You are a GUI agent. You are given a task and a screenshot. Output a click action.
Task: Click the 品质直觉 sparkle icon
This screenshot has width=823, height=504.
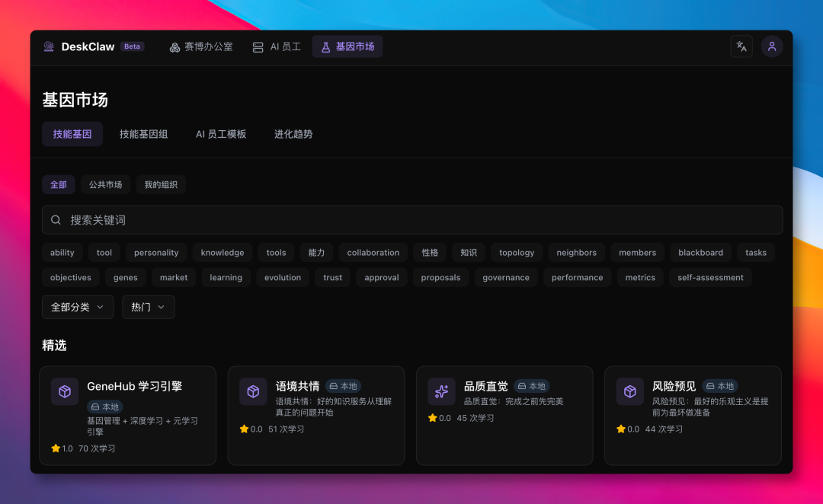[441, 391]
